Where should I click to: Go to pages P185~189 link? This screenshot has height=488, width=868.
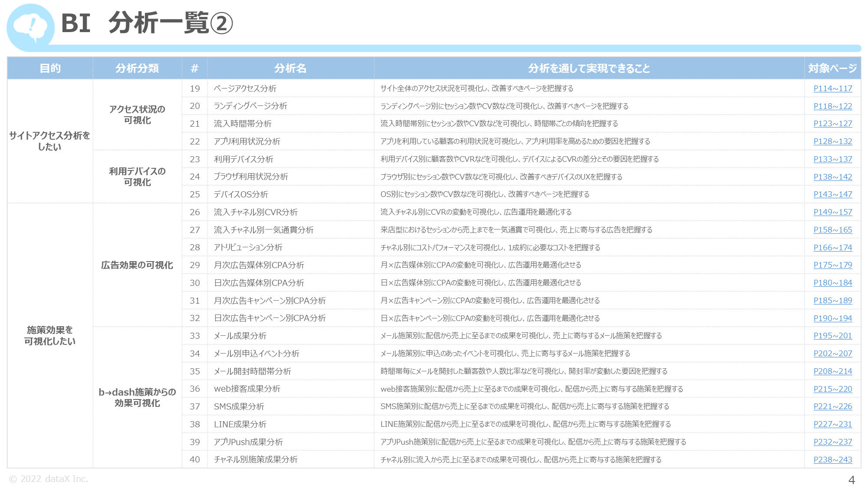(832, 301)
